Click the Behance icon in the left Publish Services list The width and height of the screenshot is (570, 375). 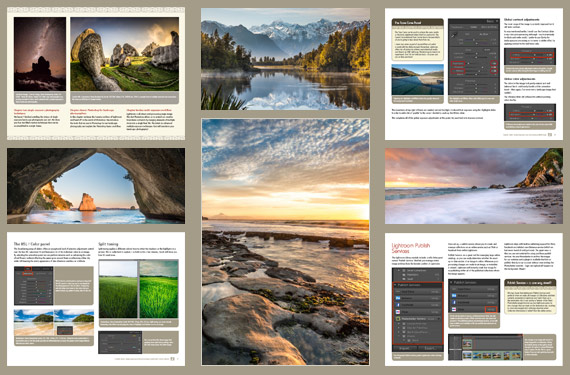[398, 298]
